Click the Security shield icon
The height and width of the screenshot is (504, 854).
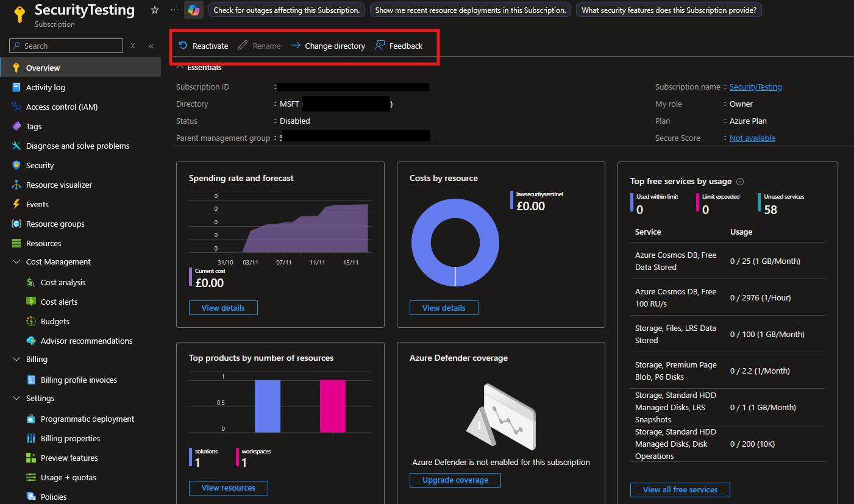[16, 165]
